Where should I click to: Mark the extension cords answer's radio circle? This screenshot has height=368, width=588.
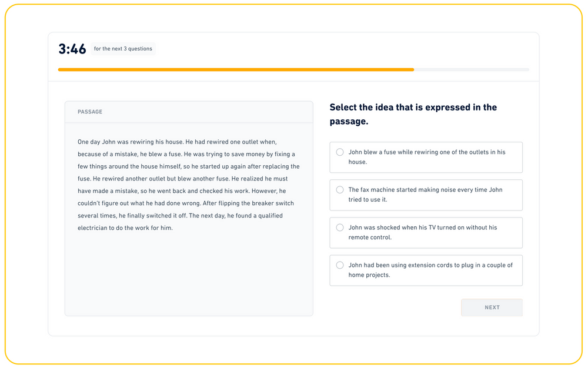(340, 265)
